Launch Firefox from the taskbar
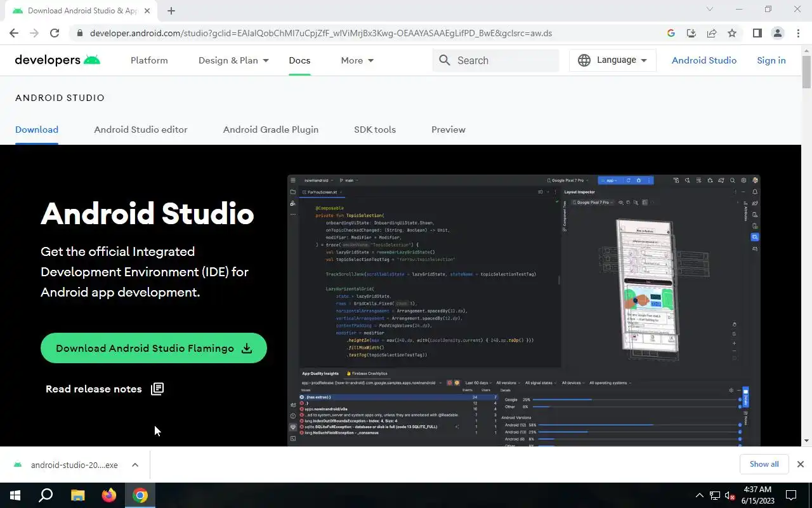This screenshot has height=508, width=812. [x=109, y=495]
